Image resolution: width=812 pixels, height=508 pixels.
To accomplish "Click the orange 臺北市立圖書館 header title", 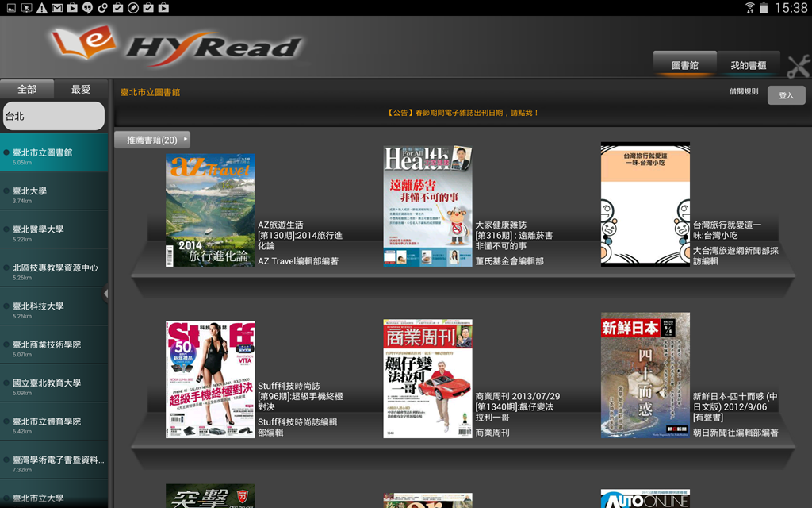I will [150, 92].
